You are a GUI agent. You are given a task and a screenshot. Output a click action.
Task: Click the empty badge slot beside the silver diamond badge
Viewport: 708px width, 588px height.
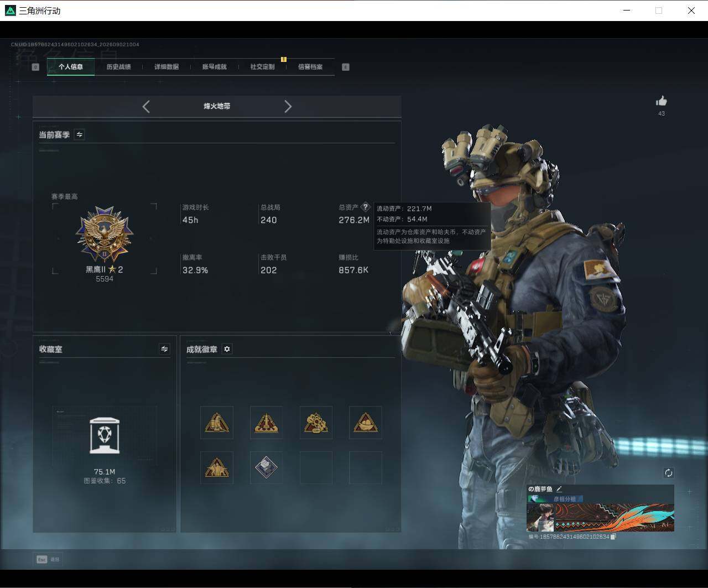[x=316, y=468]
